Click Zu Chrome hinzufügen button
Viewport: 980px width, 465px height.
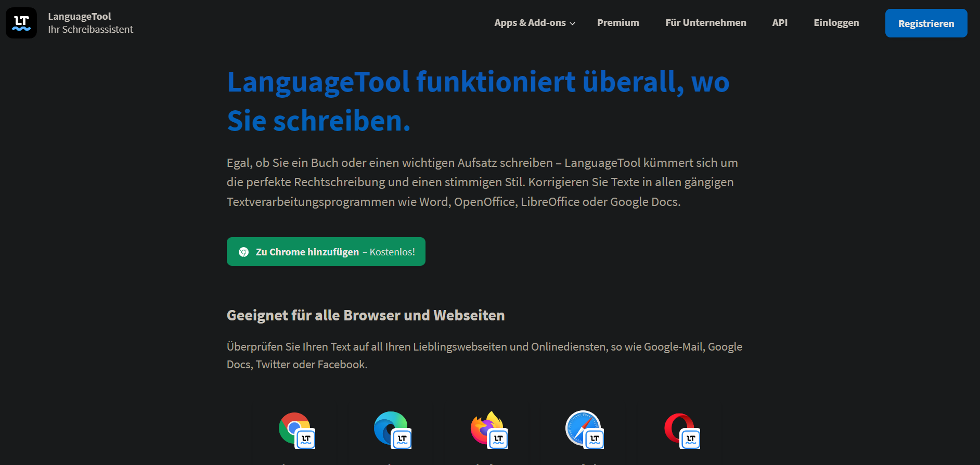[326, 252]
